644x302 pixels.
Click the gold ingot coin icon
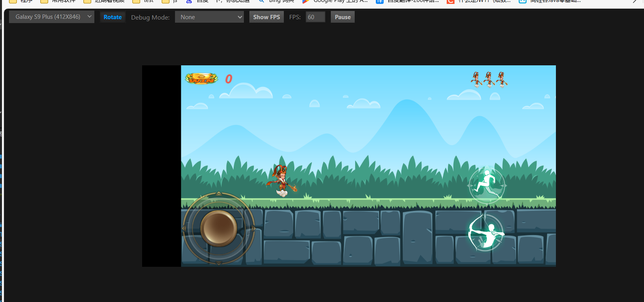pos(202,79)
